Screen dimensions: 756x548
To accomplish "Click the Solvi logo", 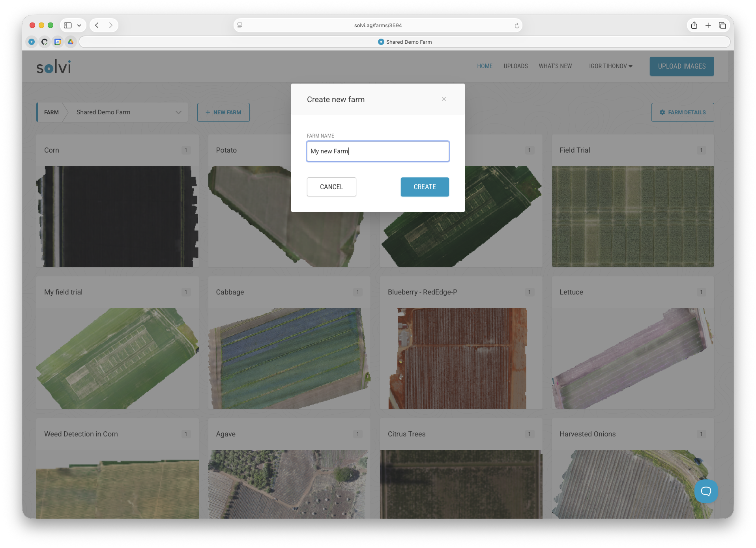I will coord(54,67).
